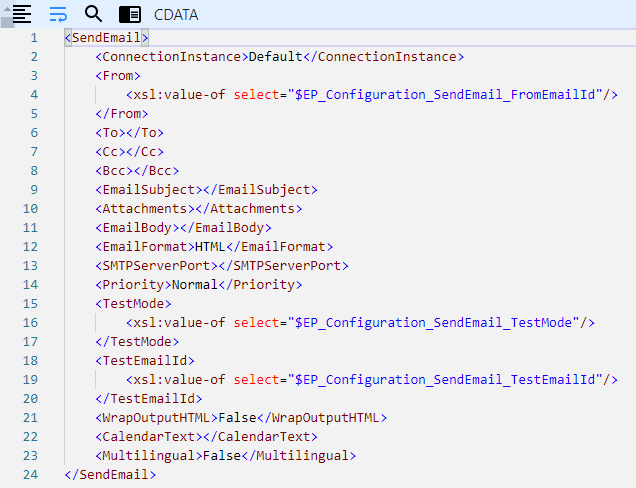
Task: Click the opening TestEmailId tag
Action: (x=145, y=361)
